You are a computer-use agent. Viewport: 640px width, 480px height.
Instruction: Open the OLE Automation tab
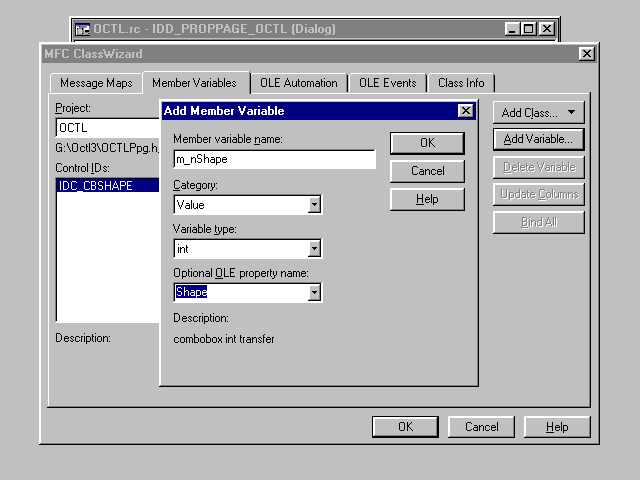[298, 83]
